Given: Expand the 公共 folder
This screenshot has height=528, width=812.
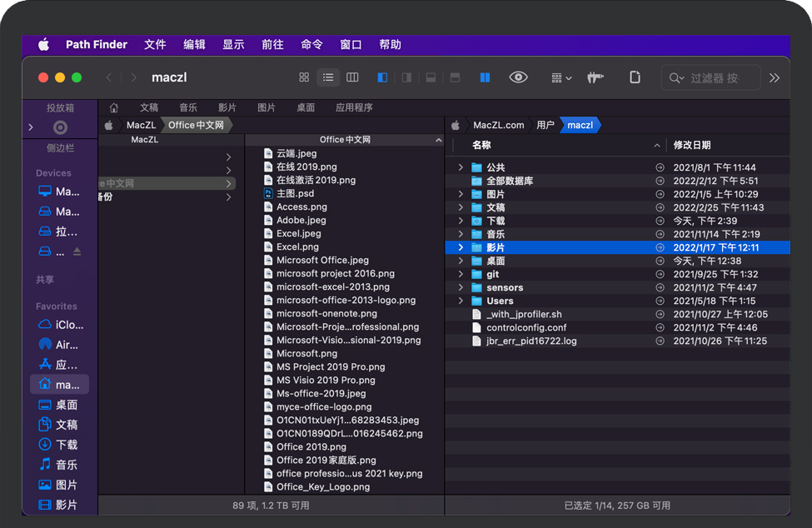Looking at the screenshot, I should (461, 167).
